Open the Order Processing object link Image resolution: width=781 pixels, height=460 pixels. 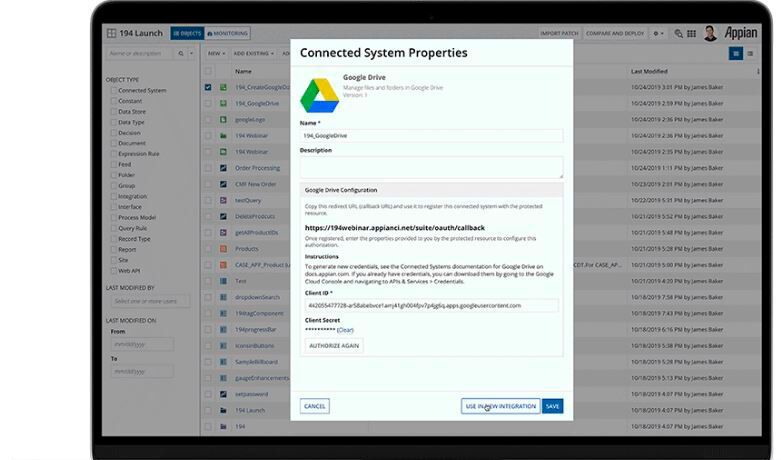(x=258, y=168)
